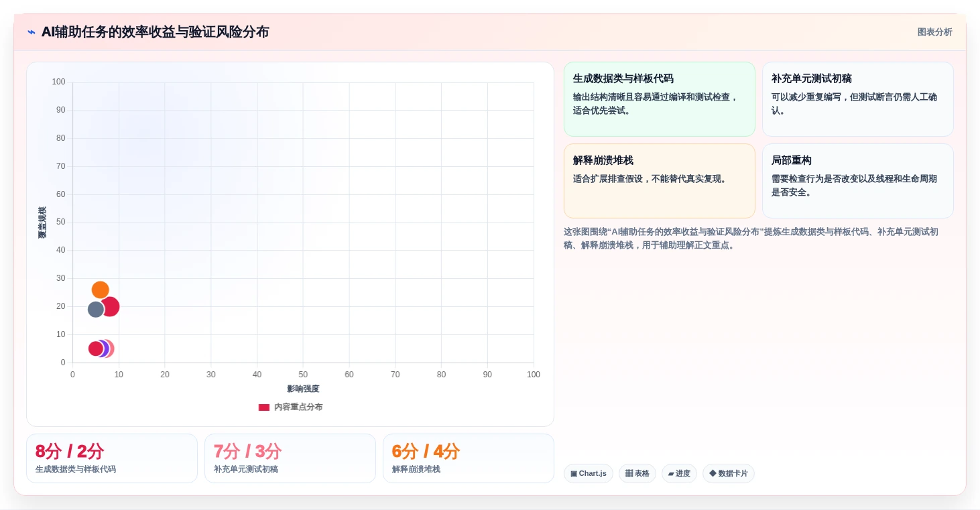The height and width of the screenshot is (510, 980).
Task: Click the text 适合扩展排查假设，不能替代真实复现
Action: (x=650, y=179)
